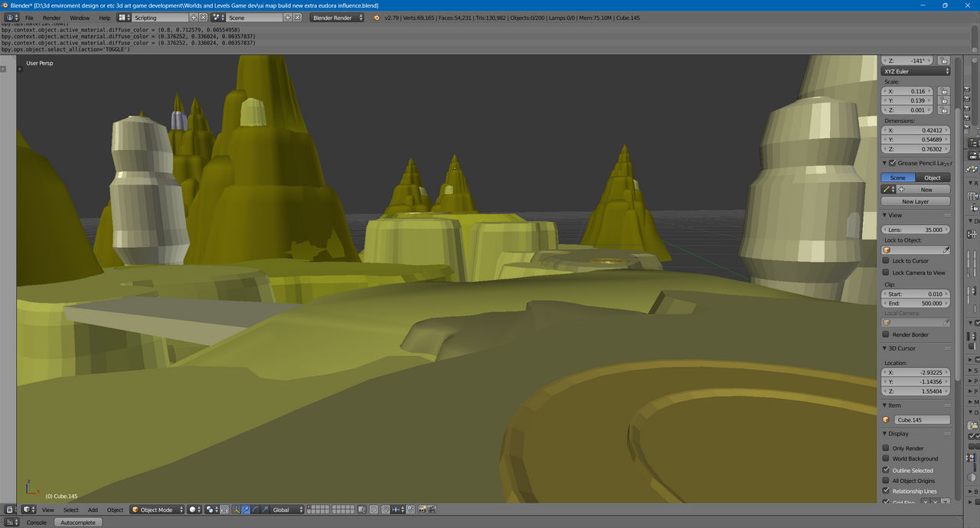Toggle layers lock to scene icon
Viewport: 980px width, 528px height.
tap(361, 509)
